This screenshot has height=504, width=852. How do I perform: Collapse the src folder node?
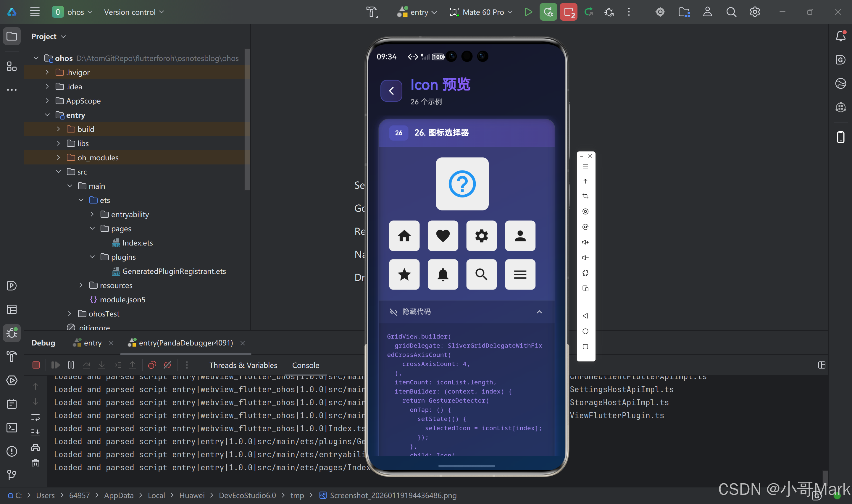pos(58,172)
